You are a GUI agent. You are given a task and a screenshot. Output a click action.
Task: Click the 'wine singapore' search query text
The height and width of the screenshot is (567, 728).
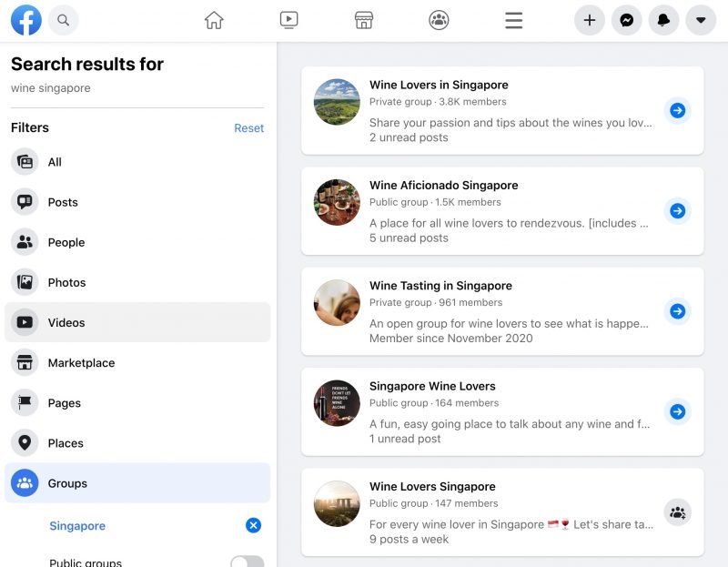click(x=51, y=88)
